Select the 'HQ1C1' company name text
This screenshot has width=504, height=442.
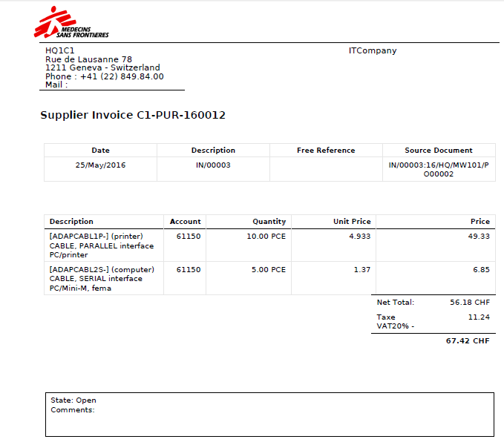pos(60,50)
